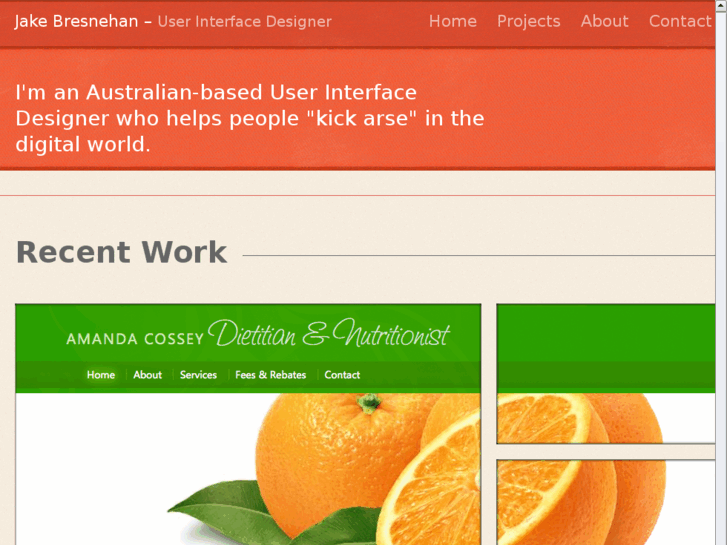Open the Amanda Cossey project thumbnail
Viewport: 727px width, 545px height.
point(248,424)
